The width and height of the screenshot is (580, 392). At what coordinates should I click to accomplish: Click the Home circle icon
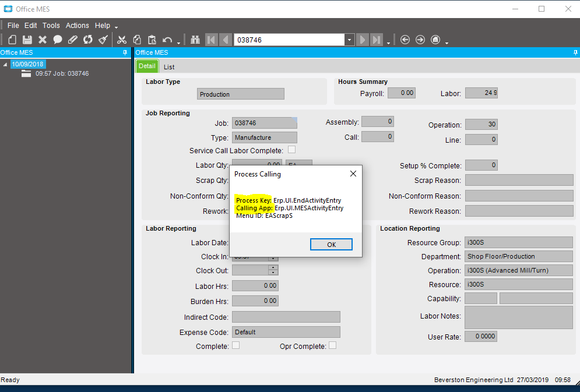pyautogui.click(x=436, y=40)
